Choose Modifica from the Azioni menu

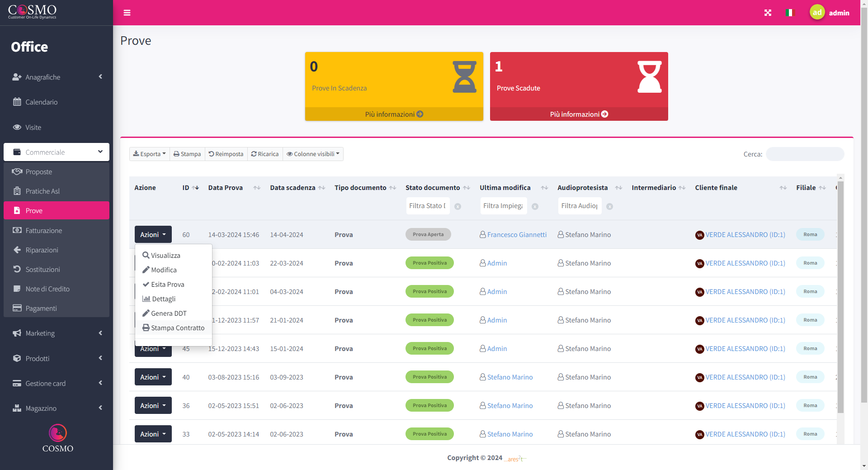174,270
